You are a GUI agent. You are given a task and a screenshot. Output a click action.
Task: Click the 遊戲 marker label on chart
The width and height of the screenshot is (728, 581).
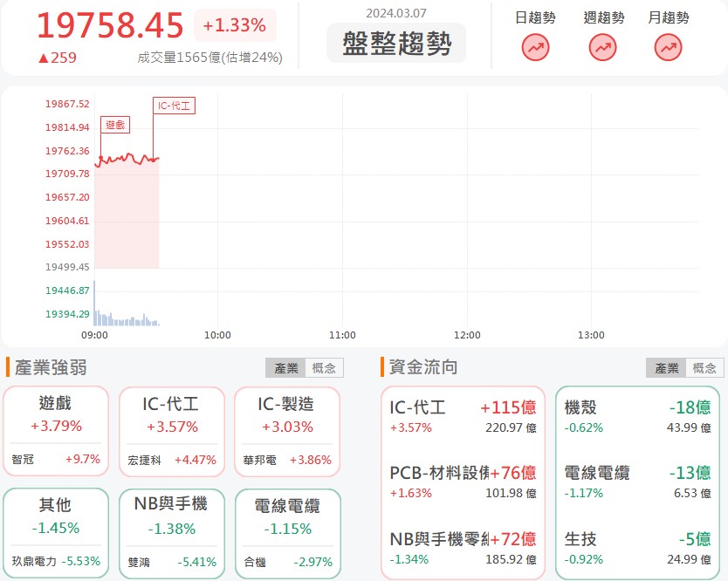(x=115, y=125)
